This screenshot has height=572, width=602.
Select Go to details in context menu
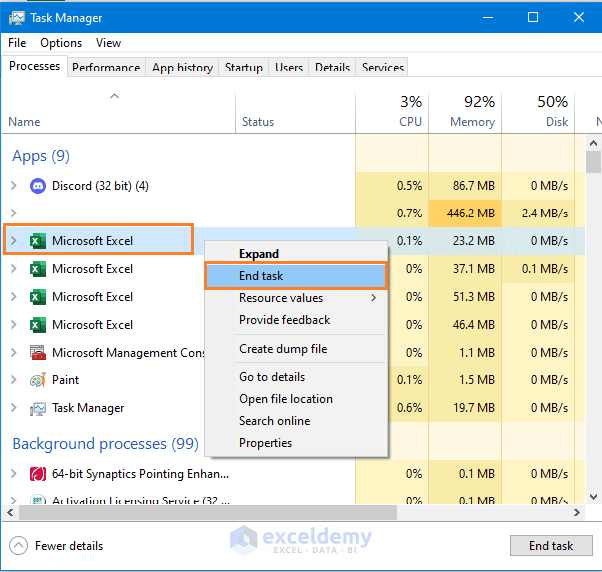(272, 377)
